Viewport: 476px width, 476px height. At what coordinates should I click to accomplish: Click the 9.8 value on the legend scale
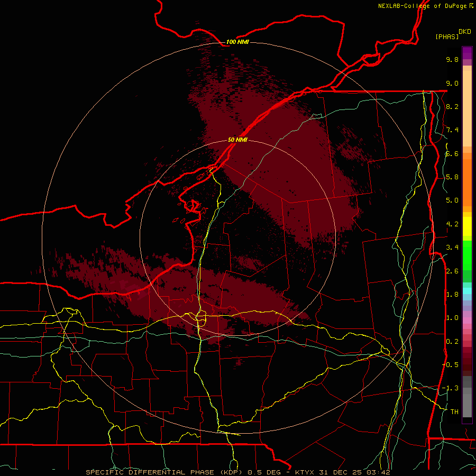tap(452, 59)
